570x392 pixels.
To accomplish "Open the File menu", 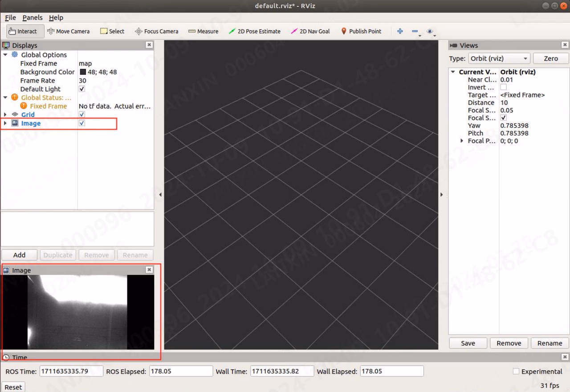I will click(10, 17).
